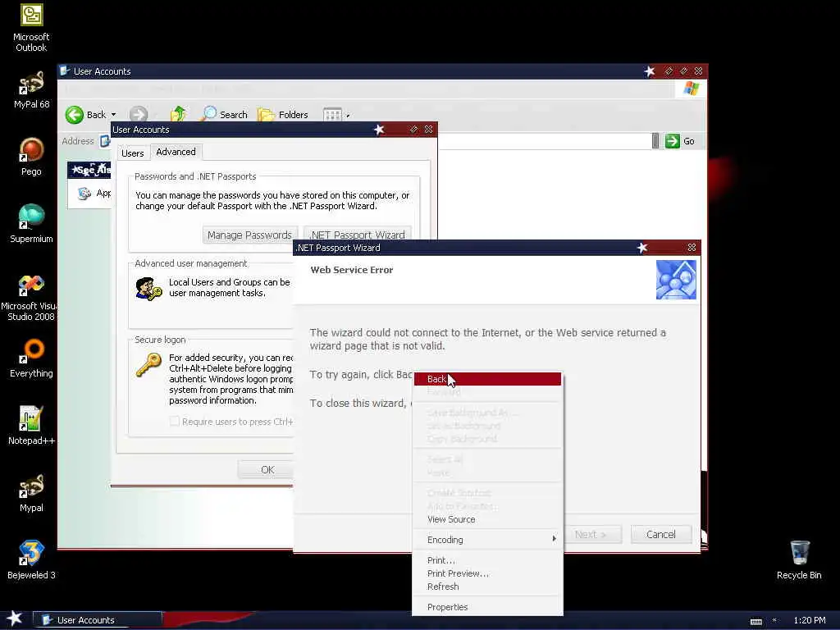Click the keyboard icon in system tray
Viewport: 840px width, 630px height.
click(756, 622)
